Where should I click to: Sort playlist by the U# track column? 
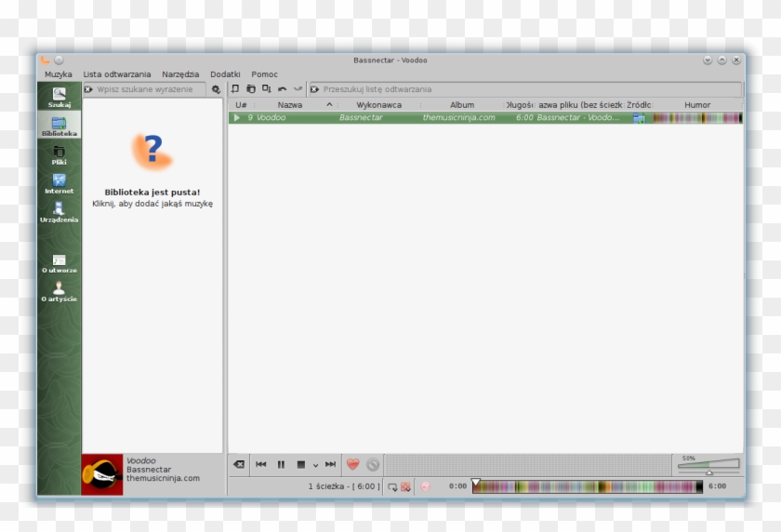(241, 105)
